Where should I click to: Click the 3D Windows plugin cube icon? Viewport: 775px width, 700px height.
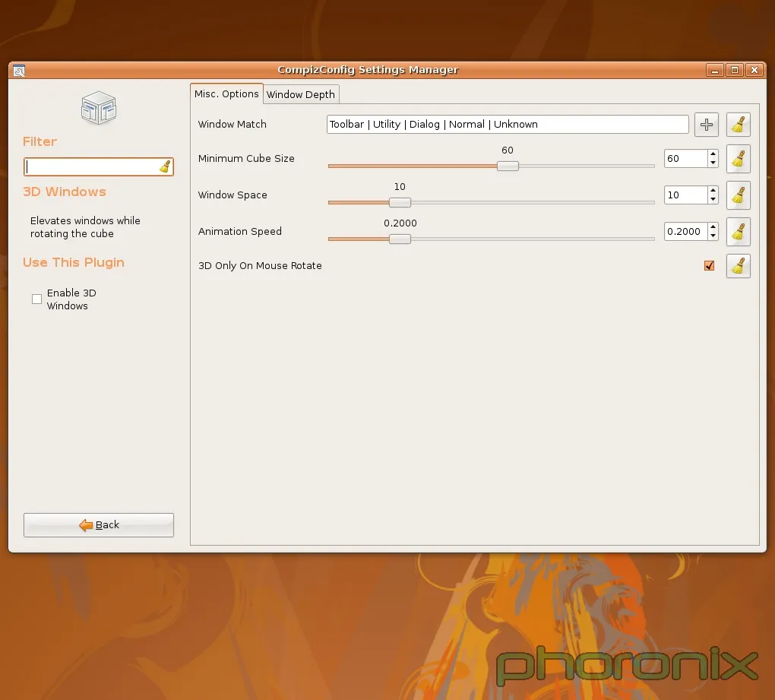pos(99,108)
